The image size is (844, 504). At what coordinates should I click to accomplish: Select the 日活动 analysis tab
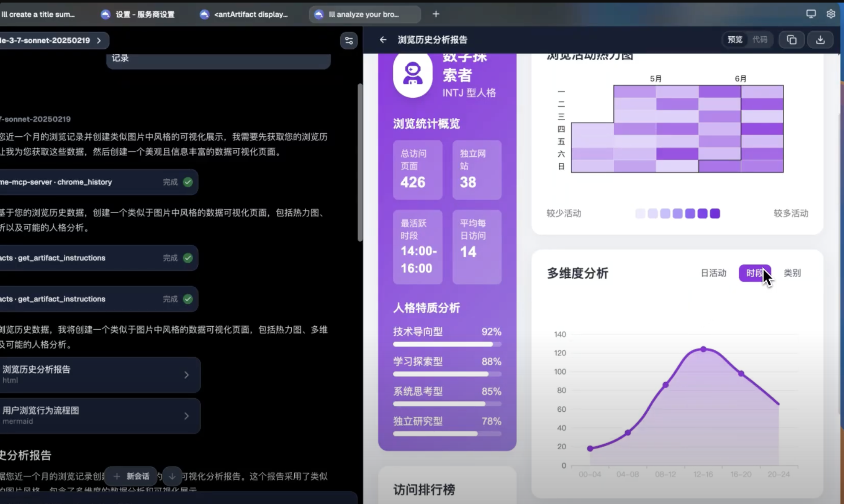pyautogui.click(x=713, y=273)
